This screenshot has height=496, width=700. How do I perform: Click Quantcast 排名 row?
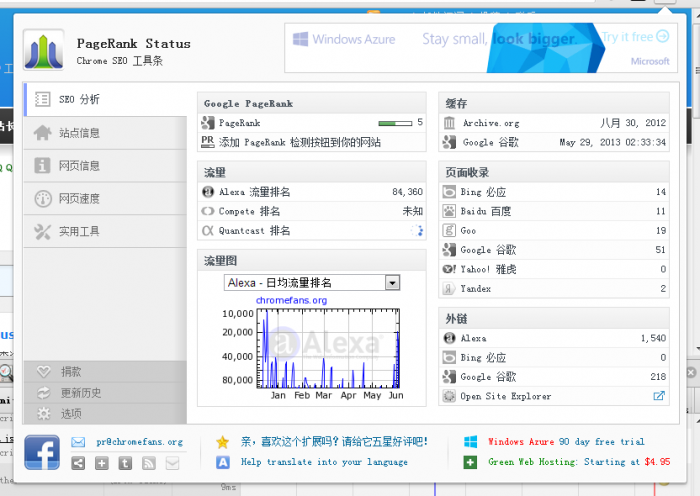(312, 230)
